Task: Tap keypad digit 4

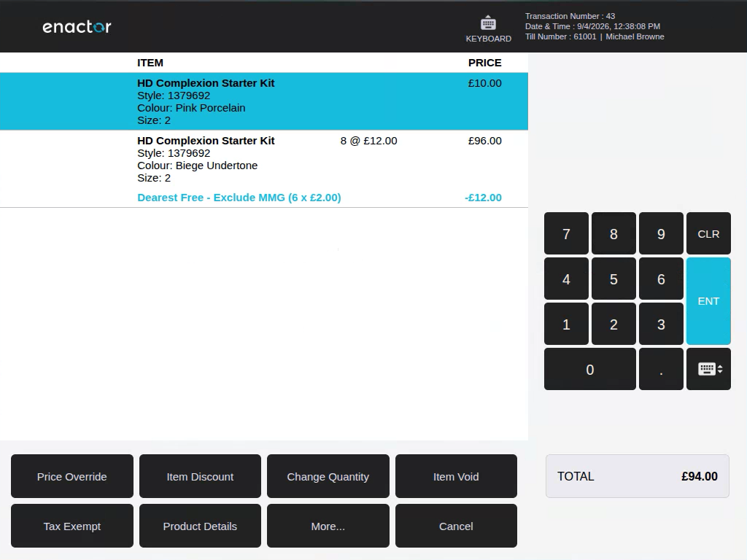Action: (566, 279)
